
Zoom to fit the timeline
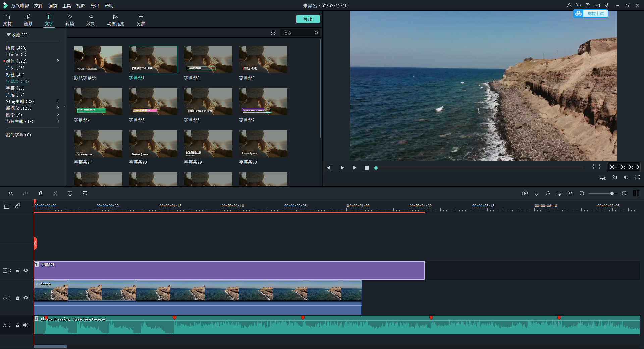point(571,193)
